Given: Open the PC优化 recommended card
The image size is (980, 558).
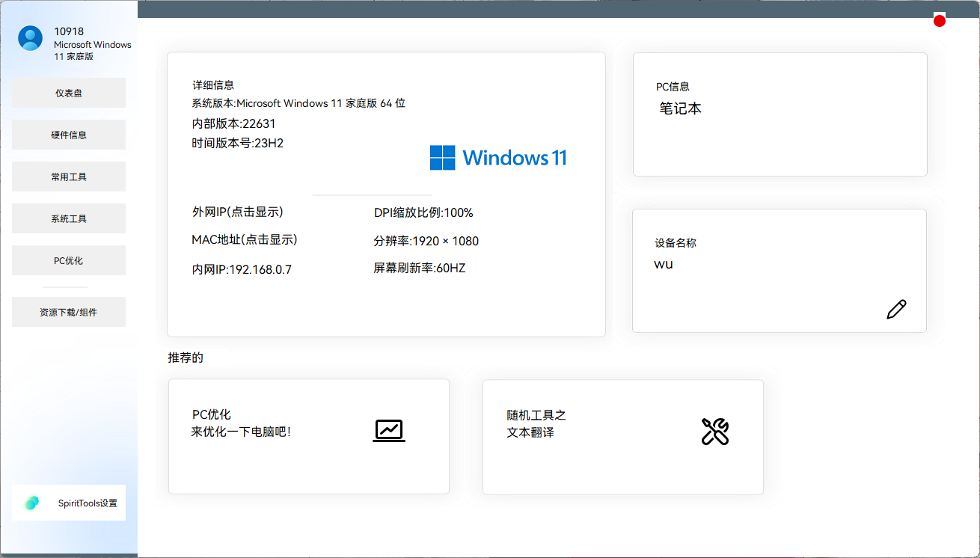Looking at the screenshot, I should coord(309,436).
